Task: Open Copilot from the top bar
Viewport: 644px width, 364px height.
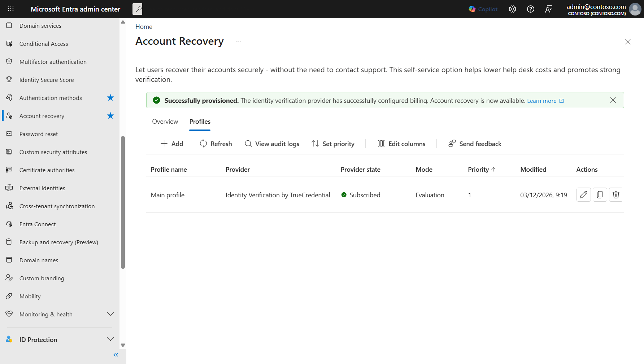Action: [x=483, y=9]
